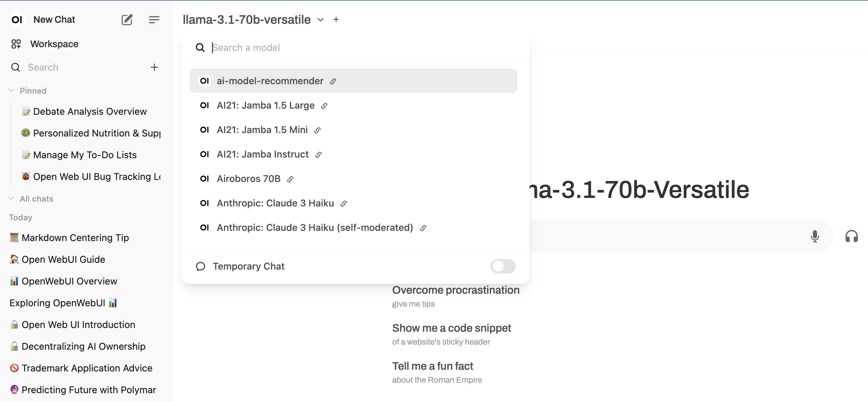Select Anthropic: Claude 3 Haiku model
This screenshot has height=402, width=868.
[353, 203]
